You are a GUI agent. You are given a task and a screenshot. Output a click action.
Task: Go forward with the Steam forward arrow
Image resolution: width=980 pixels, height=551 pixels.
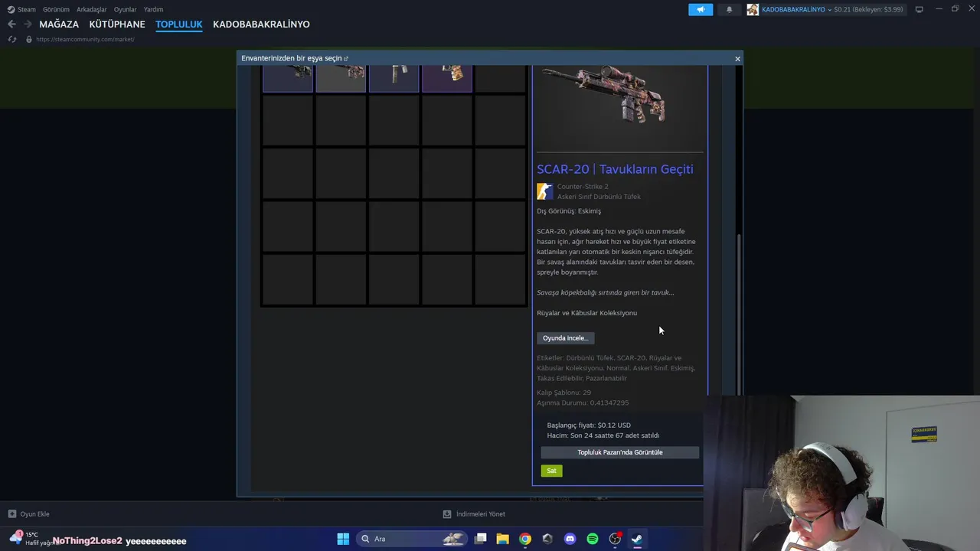(x=28, y=24)
